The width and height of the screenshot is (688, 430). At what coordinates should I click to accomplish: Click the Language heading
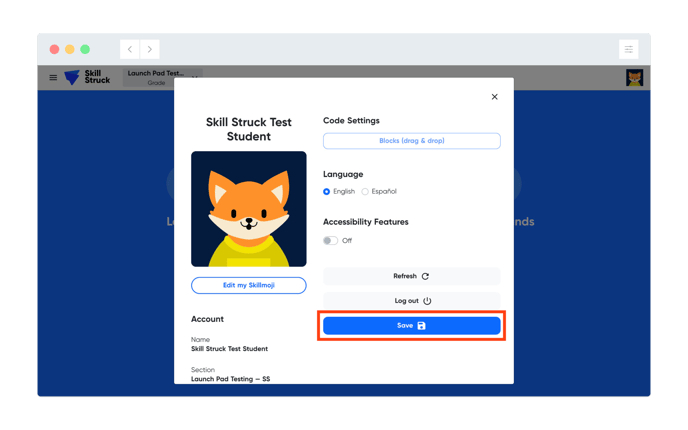(343, 174)
